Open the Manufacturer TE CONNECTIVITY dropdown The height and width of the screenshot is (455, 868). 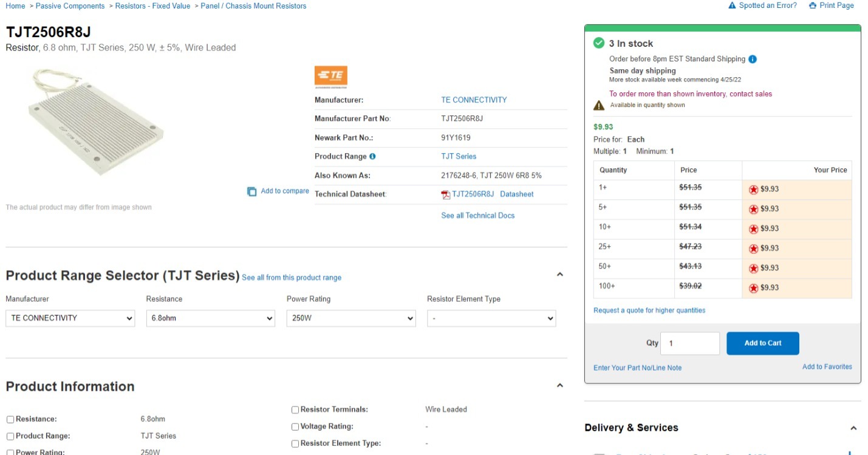pyautogui.click(x=70, y=318)
